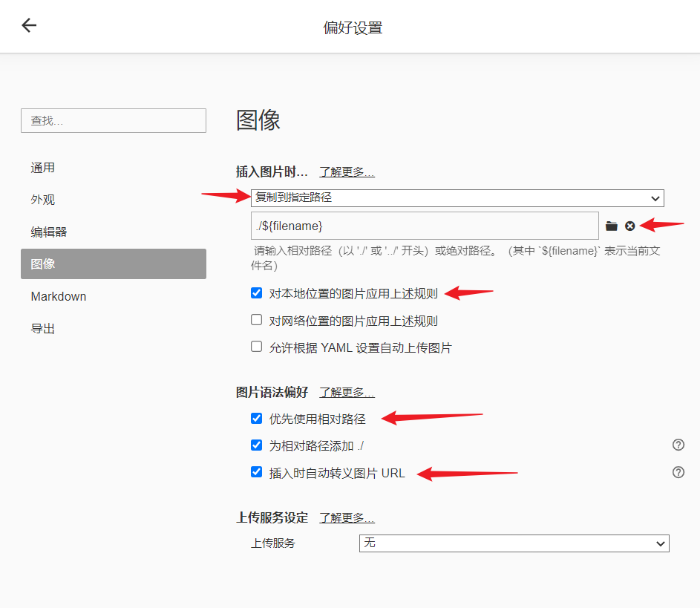Click the folder browse icon
This screenshot has height=608, width=700.
[x=612, y=226]
